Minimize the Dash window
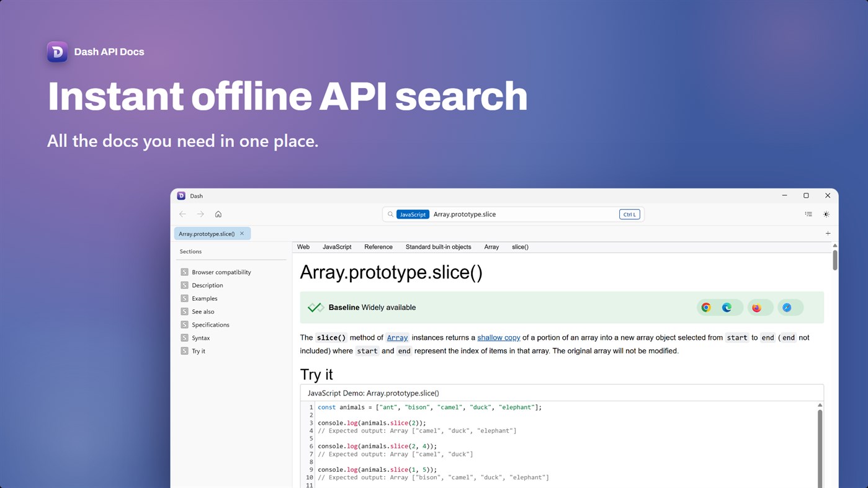The image size is (868, 488). [x=784, y=195]
